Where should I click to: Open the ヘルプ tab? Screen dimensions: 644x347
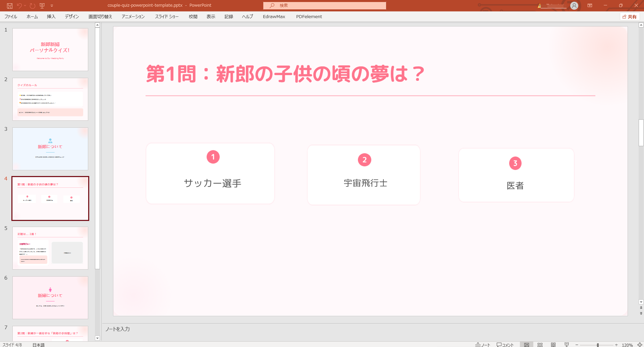248,16
